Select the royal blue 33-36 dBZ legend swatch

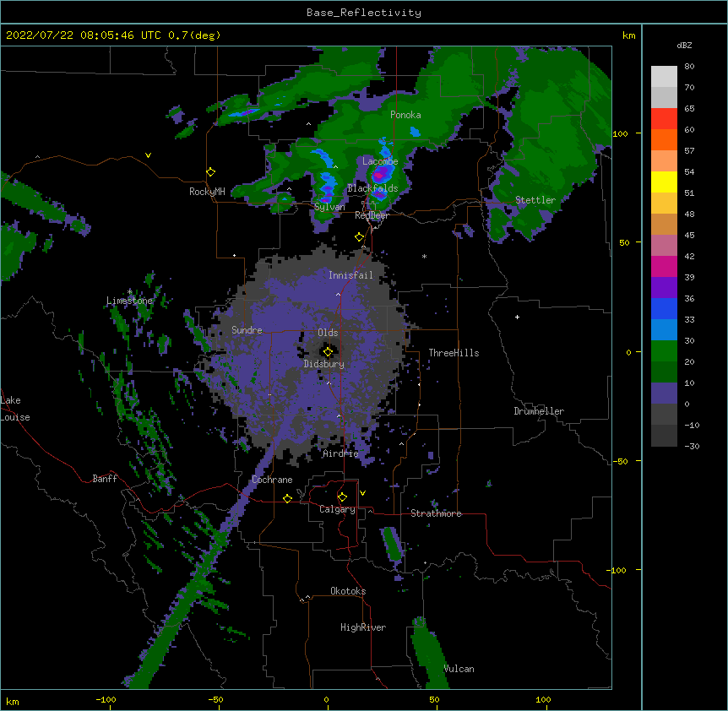coord(664,308)
